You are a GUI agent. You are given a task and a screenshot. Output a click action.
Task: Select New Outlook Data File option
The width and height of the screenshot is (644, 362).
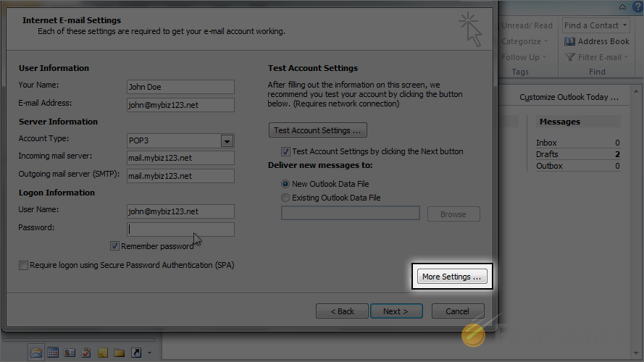(x=285, y=184)
